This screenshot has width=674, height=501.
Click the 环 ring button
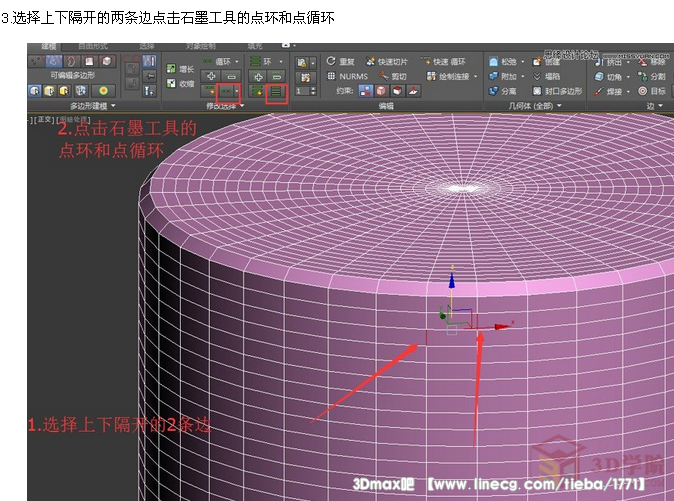[260, 61]
